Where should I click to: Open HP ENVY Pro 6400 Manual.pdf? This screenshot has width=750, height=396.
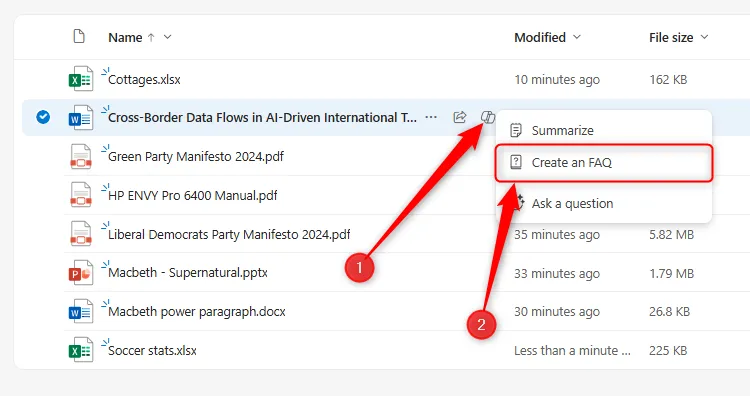point(193,196)
